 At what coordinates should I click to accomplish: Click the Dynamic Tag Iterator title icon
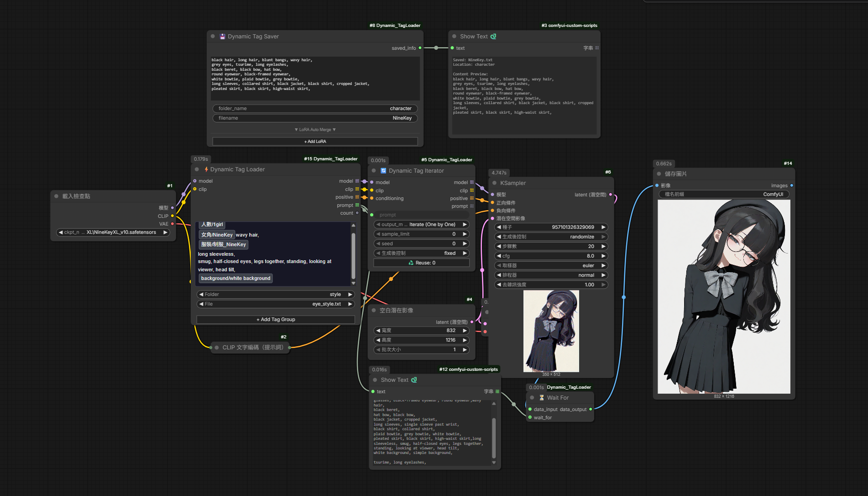click(383, 171)
